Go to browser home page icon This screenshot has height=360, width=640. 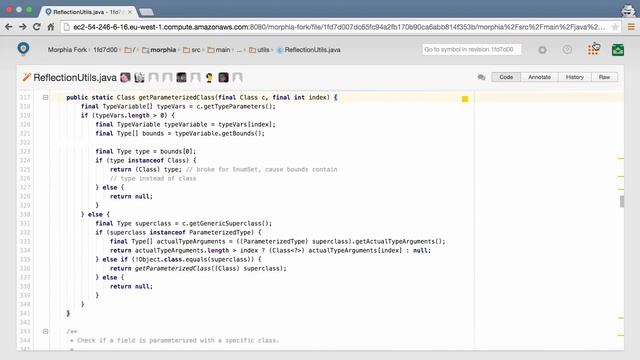[51, 27]
